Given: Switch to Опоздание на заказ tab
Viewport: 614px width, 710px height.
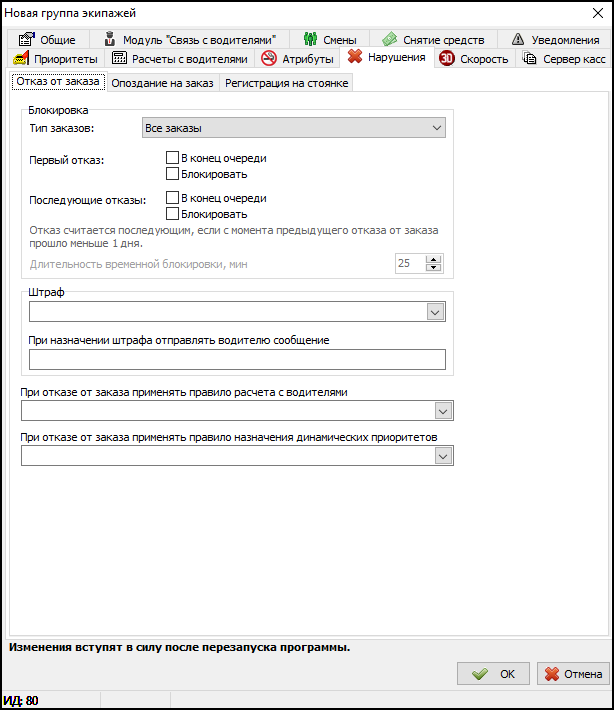Looking at the screenshot, I should (162, 83).
